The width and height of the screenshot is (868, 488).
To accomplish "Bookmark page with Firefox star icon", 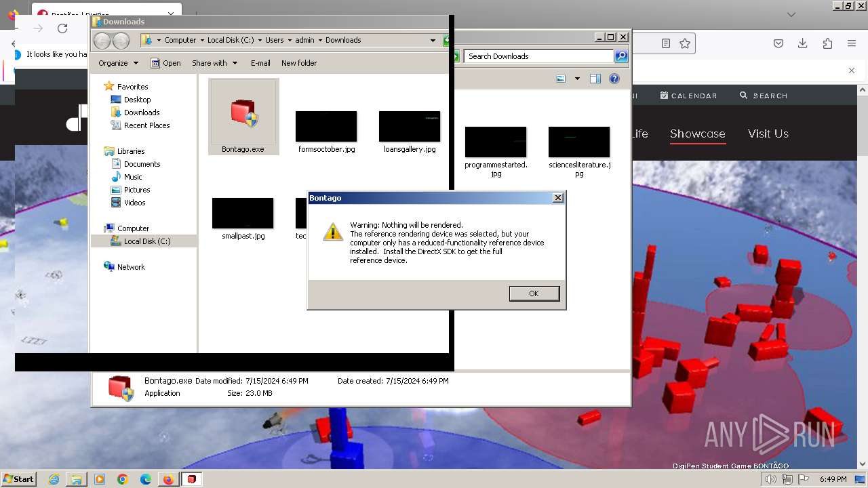I will coord(685,43).
